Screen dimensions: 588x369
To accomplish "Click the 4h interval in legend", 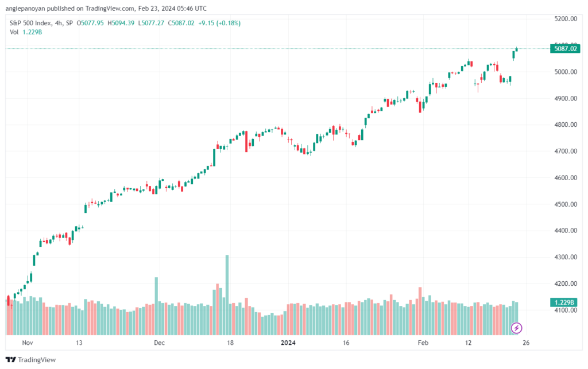I will click(x=59, y=23).
